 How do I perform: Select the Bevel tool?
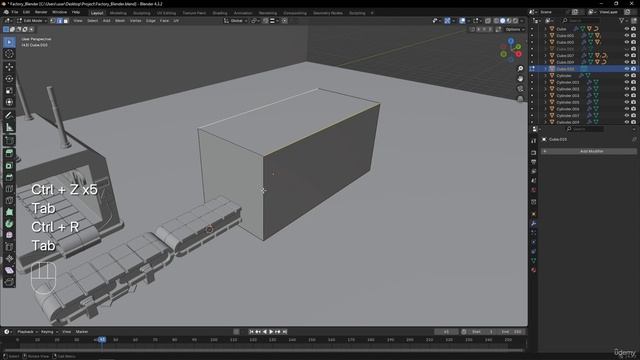coord(9,177)
